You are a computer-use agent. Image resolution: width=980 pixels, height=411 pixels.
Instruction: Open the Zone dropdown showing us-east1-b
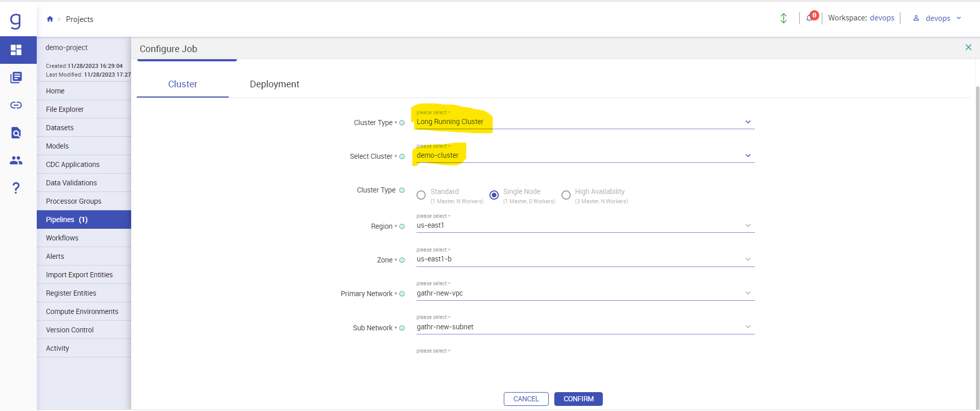click(x=585, y=259)
